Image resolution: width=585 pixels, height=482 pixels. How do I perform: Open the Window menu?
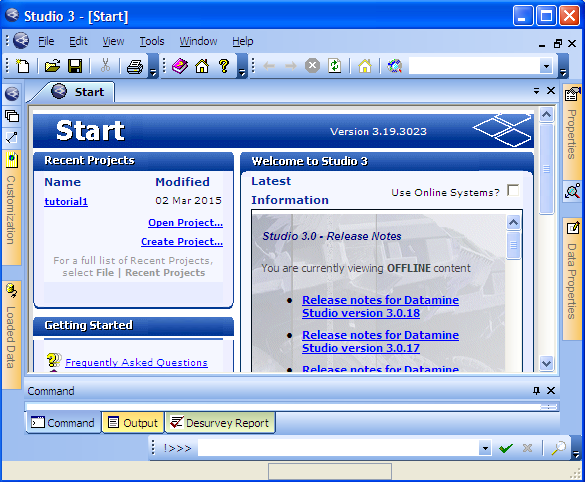[198, 41]
